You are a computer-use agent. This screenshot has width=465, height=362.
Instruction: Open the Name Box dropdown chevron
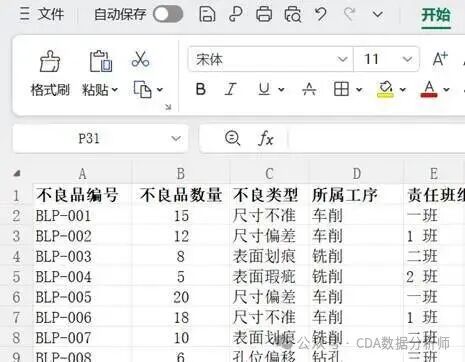click(176, 138)
